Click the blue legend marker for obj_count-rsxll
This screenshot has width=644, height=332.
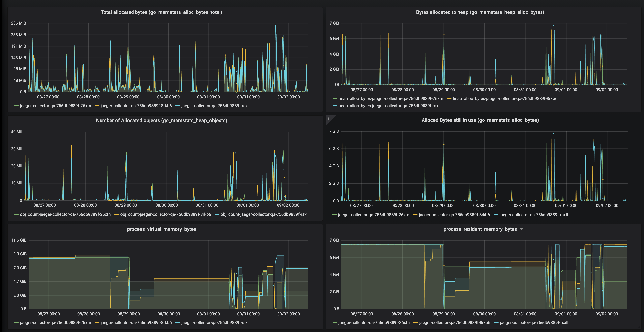pyautogui.click(x=217, y=214)
